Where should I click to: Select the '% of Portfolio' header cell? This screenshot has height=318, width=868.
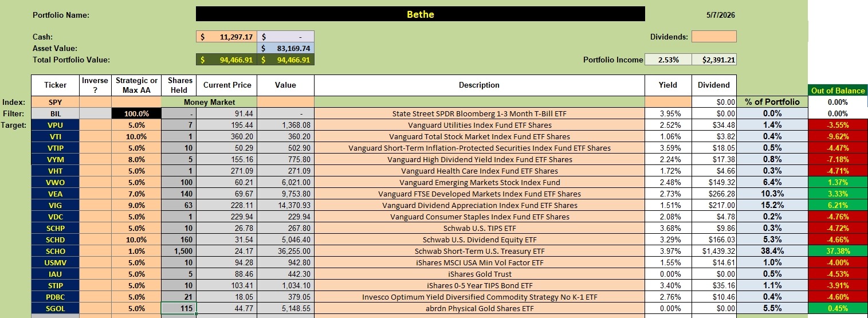pyautogui.click(x=772, y=102)
